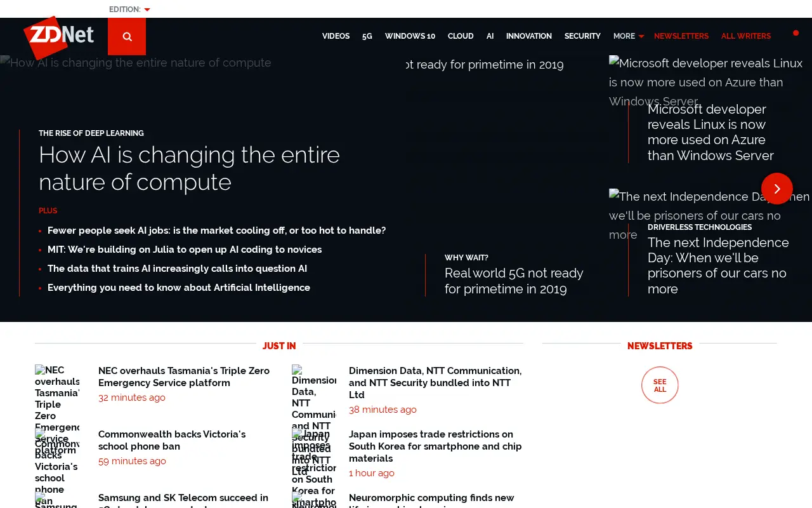Screen dimensions: 812x508
Task: Click the red search magnifier button
Action: pyautogui.click(x=127, y=36)
